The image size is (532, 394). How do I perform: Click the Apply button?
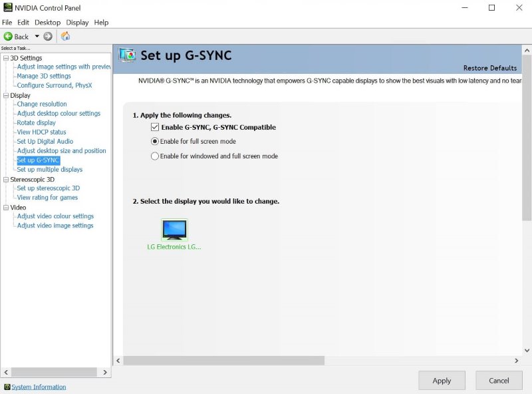(442, 380)
